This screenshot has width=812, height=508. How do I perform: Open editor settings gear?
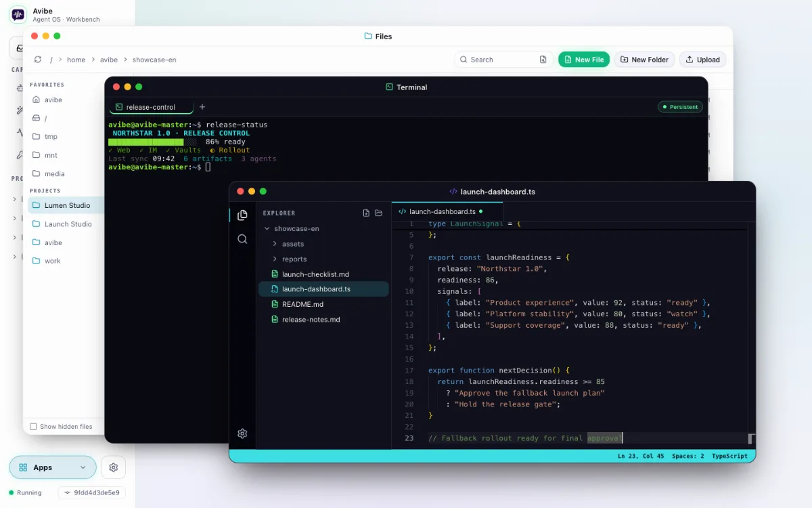click(x=242, y=433)
